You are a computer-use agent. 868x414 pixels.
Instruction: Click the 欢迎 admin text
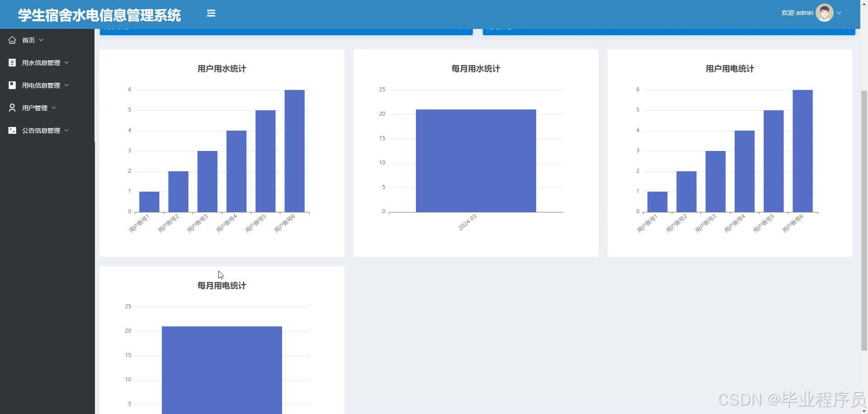click(797, 13)
